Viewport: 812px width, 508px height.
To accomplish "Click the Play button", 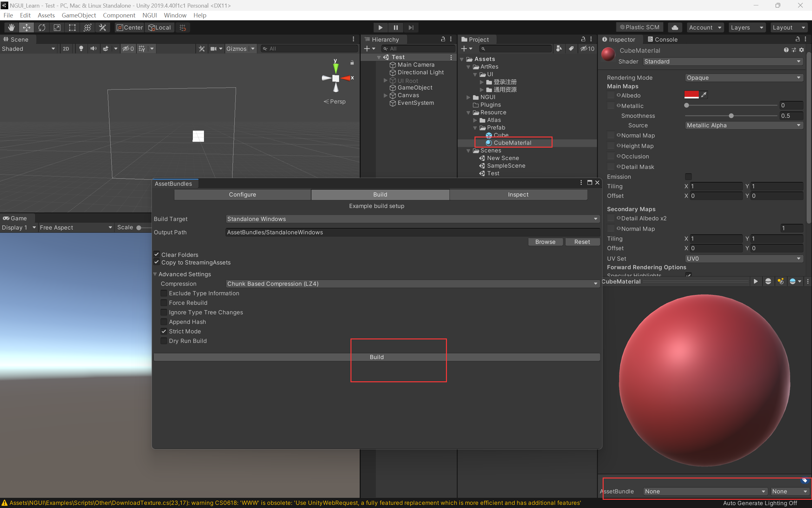I will click(380, 28).
